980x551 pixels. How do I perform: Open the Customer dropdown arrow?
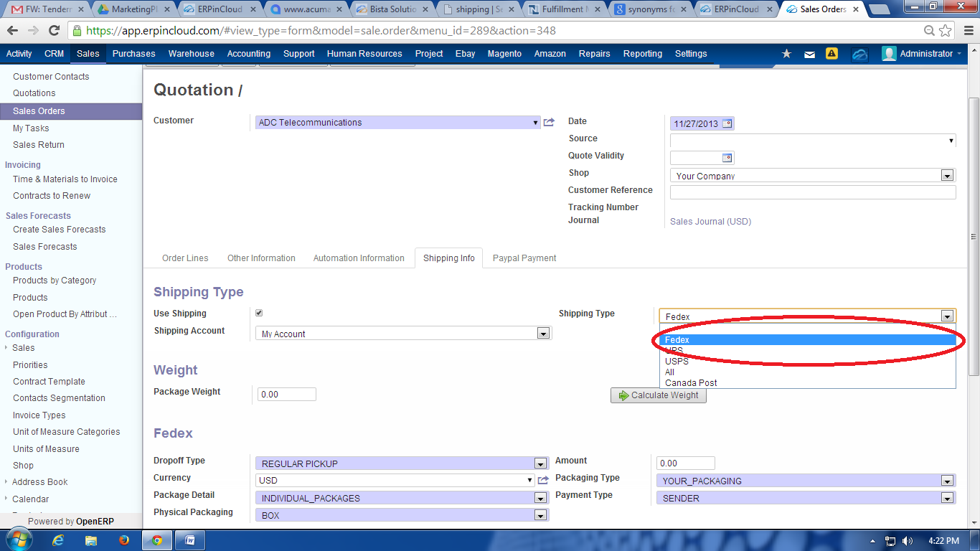click(x=535, y=123)
